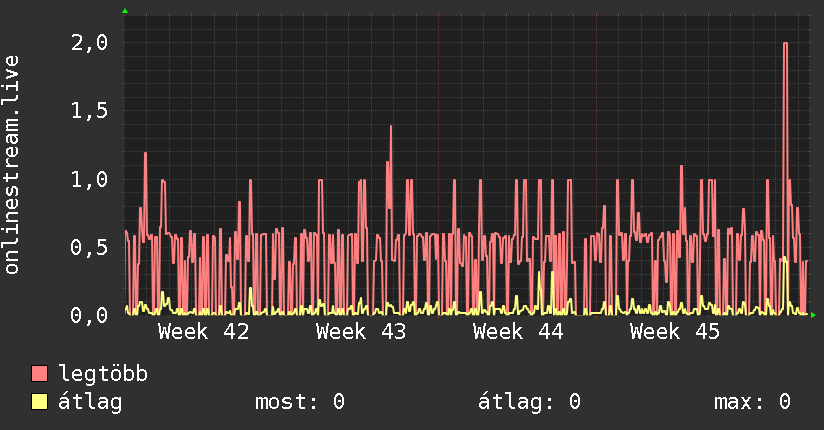
Task: Click the tallest red peak reaching 2,0
Action: [785, 43]
